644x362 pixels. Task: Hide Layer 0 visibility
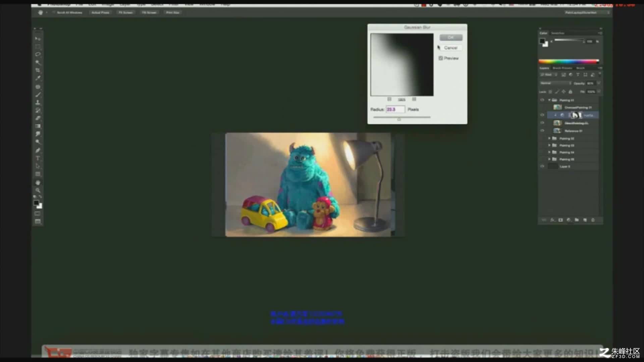pos(542,166)
